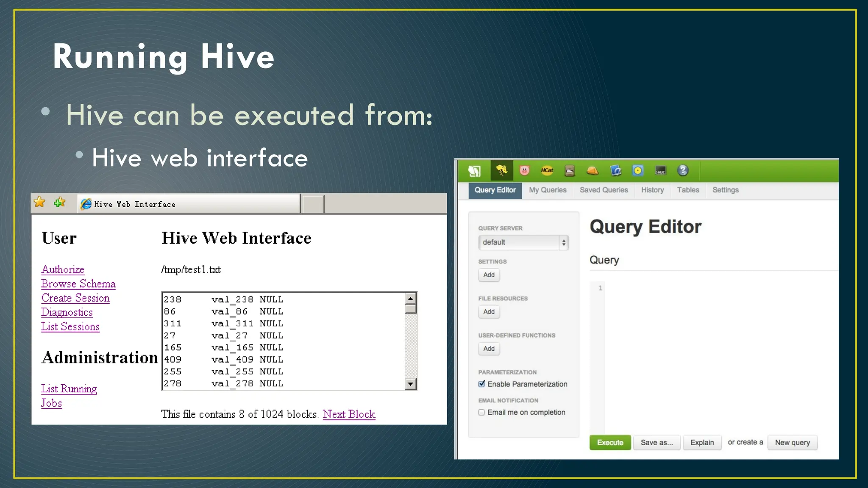Click the row 'val_238 NULL' in results
The width and height of the screenshot is (868, 488).
tap(224, 299)
